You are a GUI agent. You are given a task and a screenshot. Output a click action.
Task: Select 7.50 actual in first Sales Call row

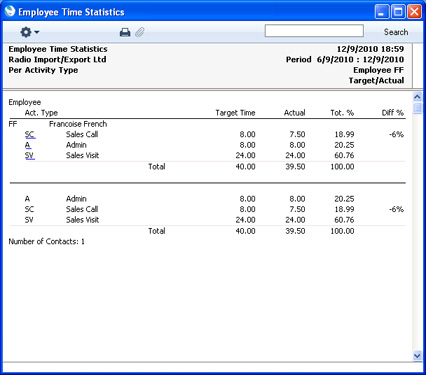pyautogui.click(x=297, y=134)
